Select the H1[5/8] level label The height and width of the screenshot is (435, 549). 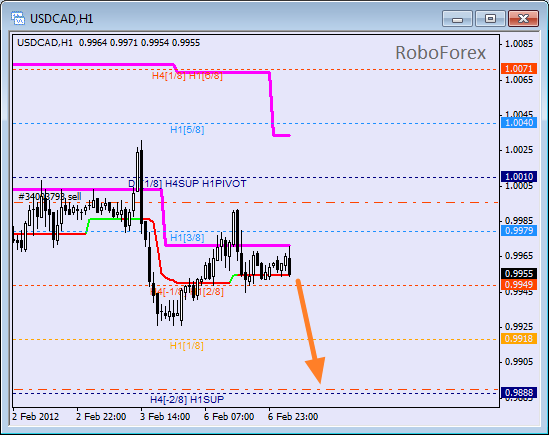(187, 130)
